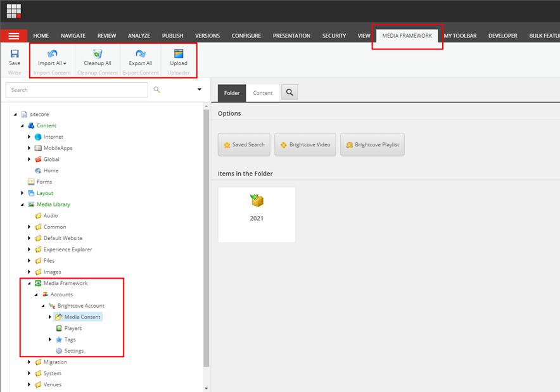560x392 pixels.
Task: Collapse the Brightcove Account node
Action: point(43,306)
